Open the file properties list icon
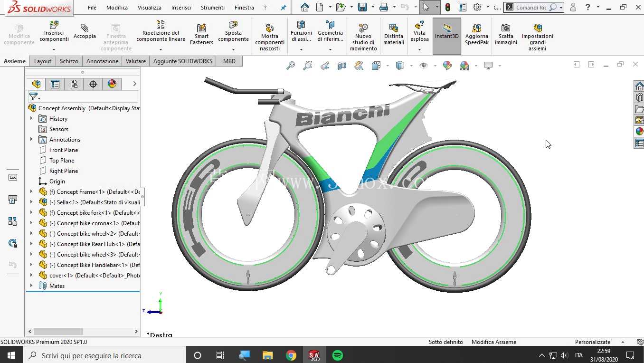The image size is (644, 363). (x=463, y=8)
